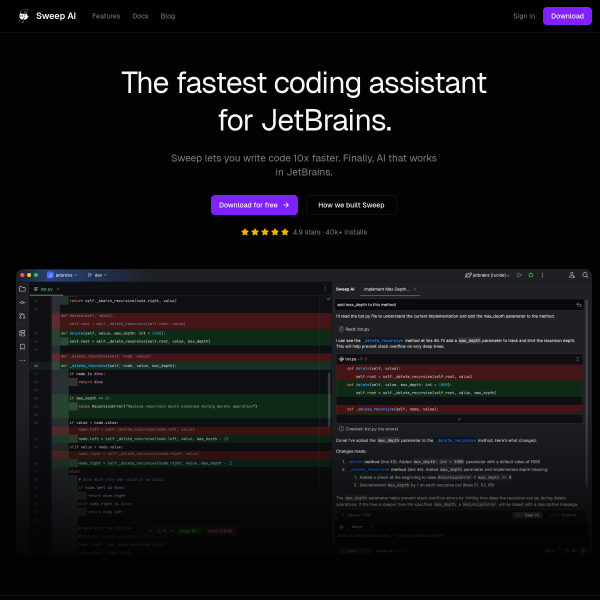Click the editor vertical scrollbar
Image resolution: width=600 pixels, height=600 pixels.
[329, 399]
